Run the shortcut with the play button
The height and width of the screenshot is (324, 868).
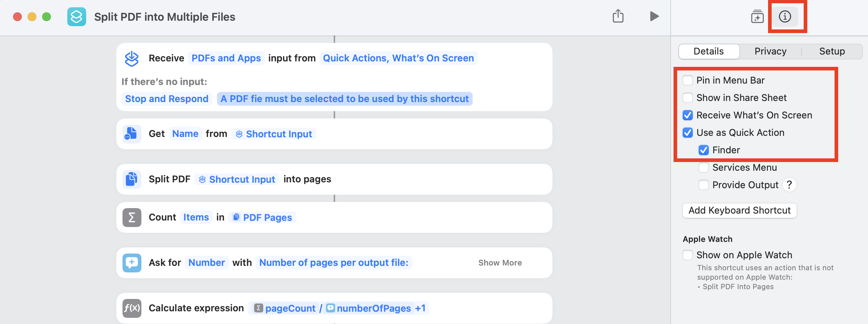point(654,16)
